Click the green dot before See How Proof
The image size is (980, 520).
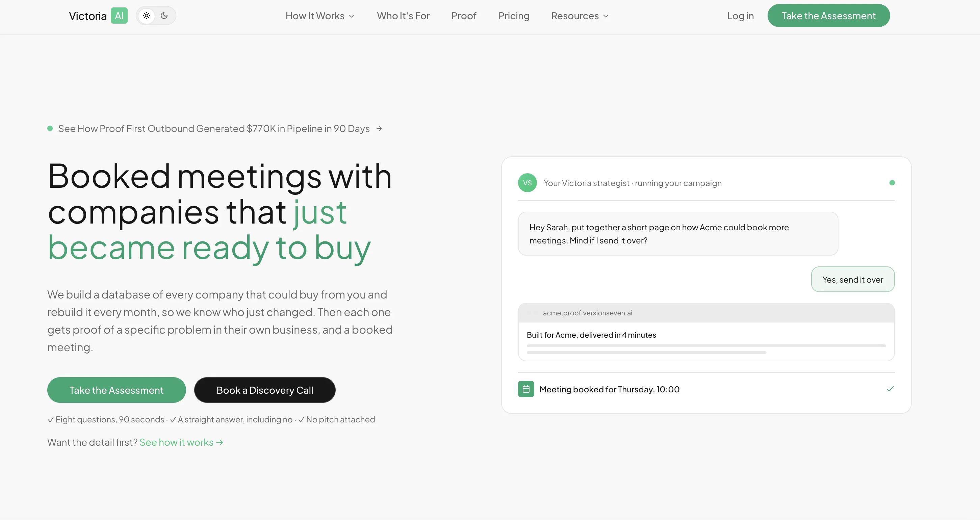pyautogui.click(x=50, y=129)
